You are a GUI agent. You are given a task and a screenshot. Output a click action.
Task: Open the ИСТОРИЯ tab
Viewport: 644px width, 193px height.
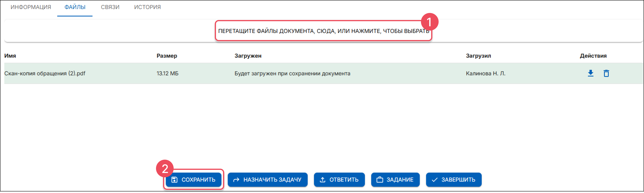(147, 7)
